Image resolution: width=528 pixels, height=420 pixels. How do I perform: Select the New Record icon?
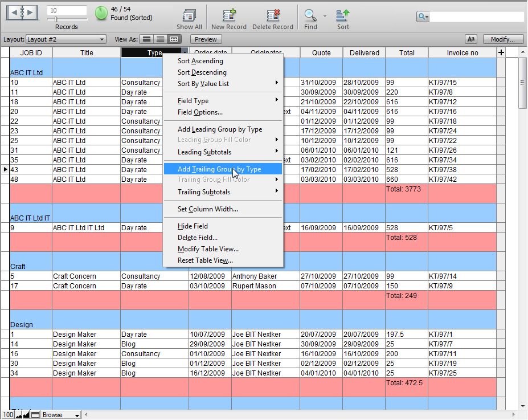228,15
